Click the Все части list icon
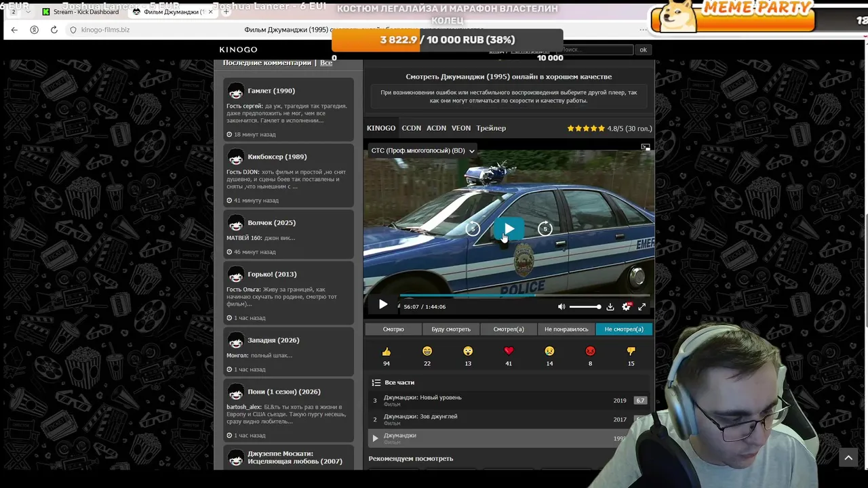The height and width of the screenshot is (488, 868). point(376,383)
